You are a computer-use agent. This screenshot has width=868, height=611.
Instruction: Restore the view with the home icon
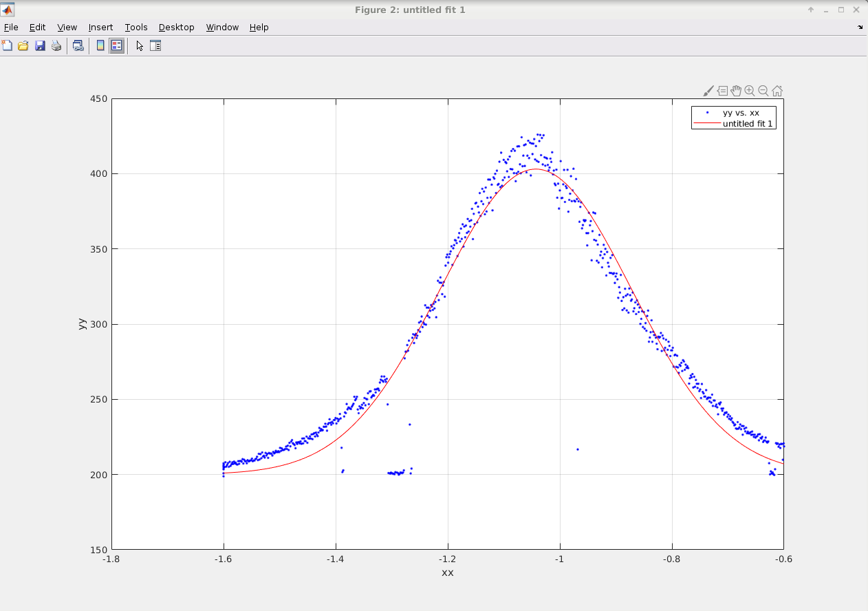[777, 91]
